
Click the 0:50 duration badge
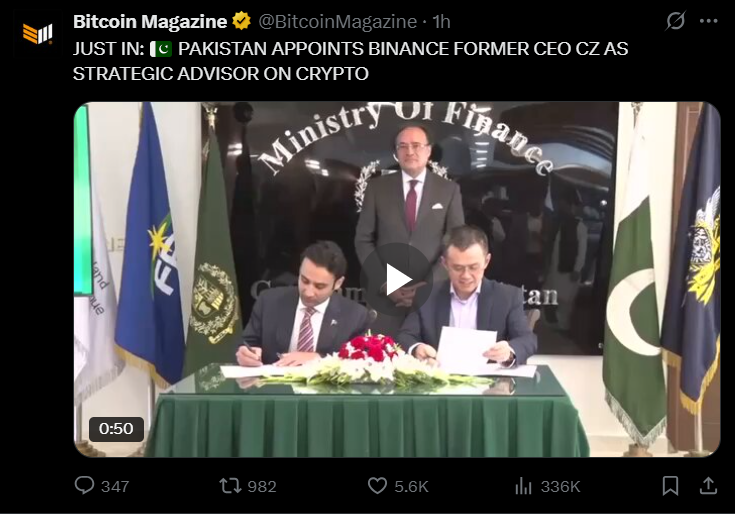coord(116,429)
